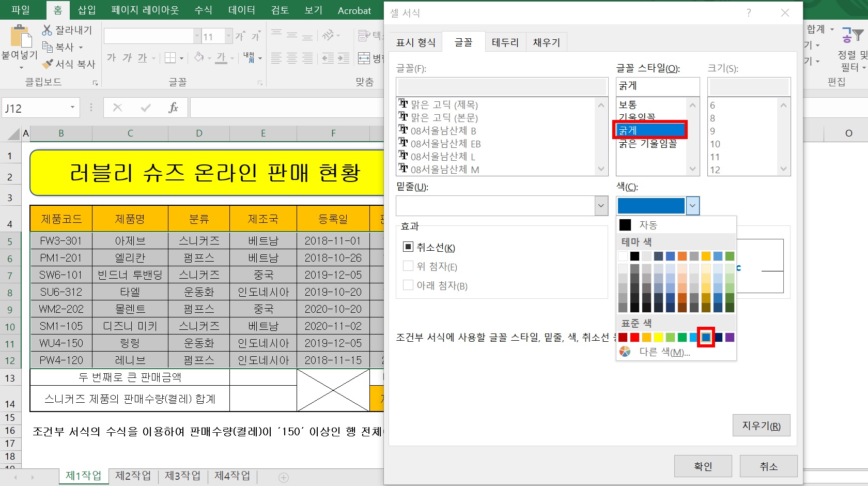
Task: Click the decrease font size icon
Action: point(256,36)
